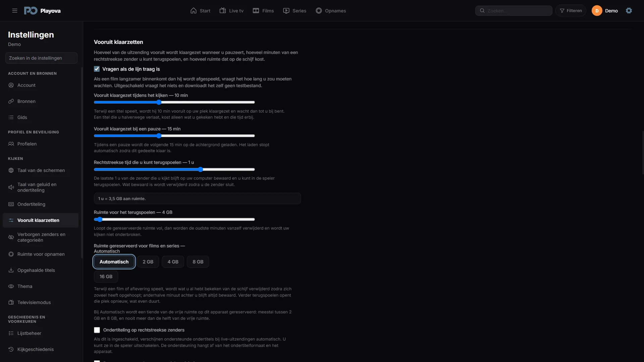Click the Ruimte voor opnamen record icon
Image resolution: width=644 pixels, height=362 pixels.
(x=11, y=254)
